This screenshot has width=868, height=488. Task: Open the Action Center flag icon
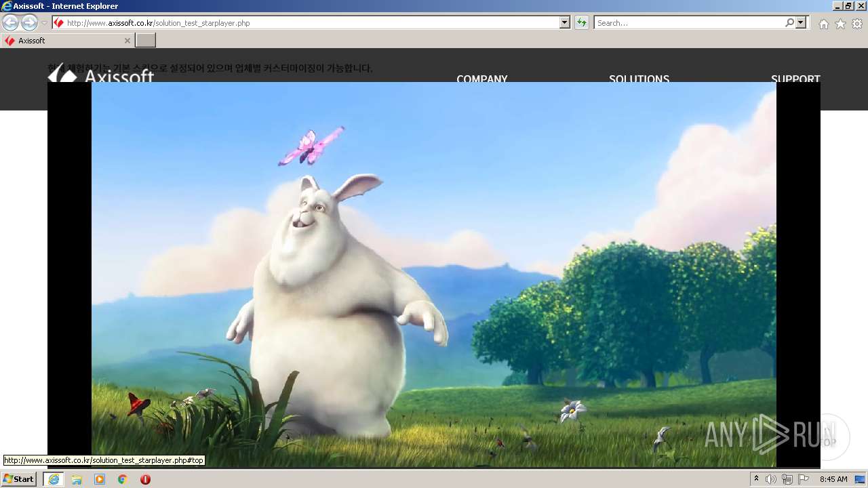point(804,479)
